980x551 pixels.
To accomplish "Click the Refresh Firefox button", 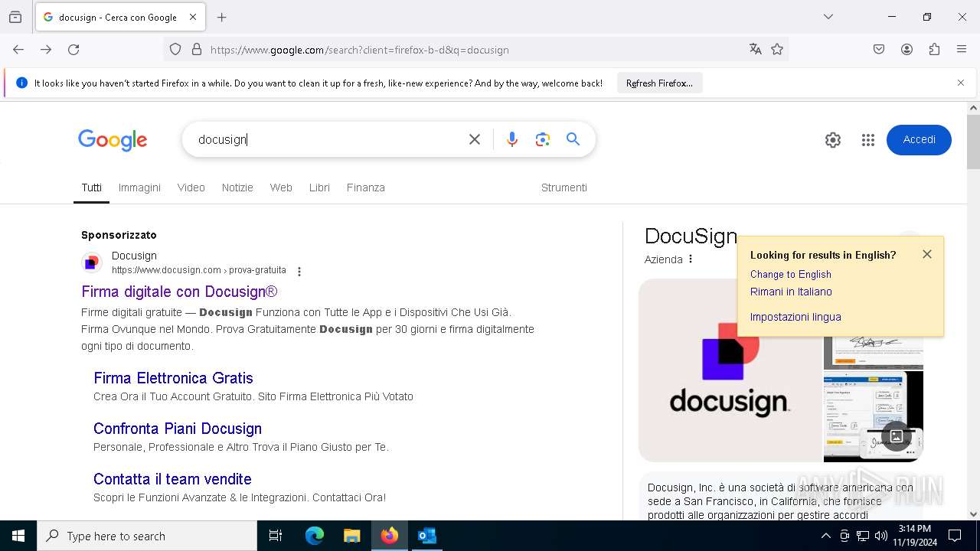I will (659, 83).
